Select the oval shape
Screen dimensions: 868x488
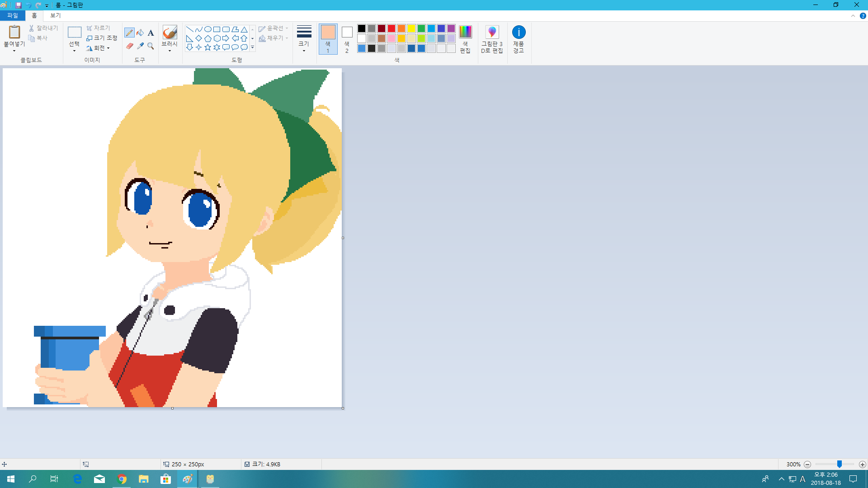click(x=208, y=28)
